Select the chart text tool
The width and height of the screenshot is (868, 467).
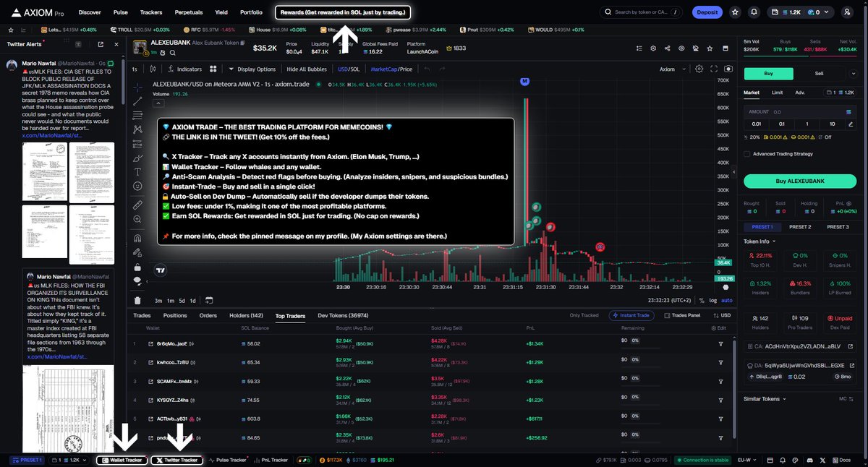pyautogui.click(x=137, y=171)
